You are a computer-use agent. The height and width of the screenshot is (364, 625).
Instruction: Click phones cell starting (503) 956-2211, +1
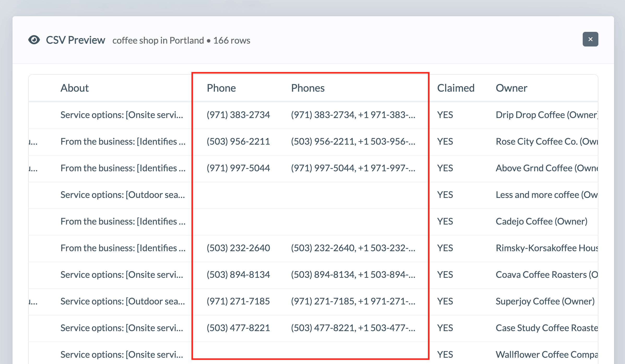[x=353, y=142]
